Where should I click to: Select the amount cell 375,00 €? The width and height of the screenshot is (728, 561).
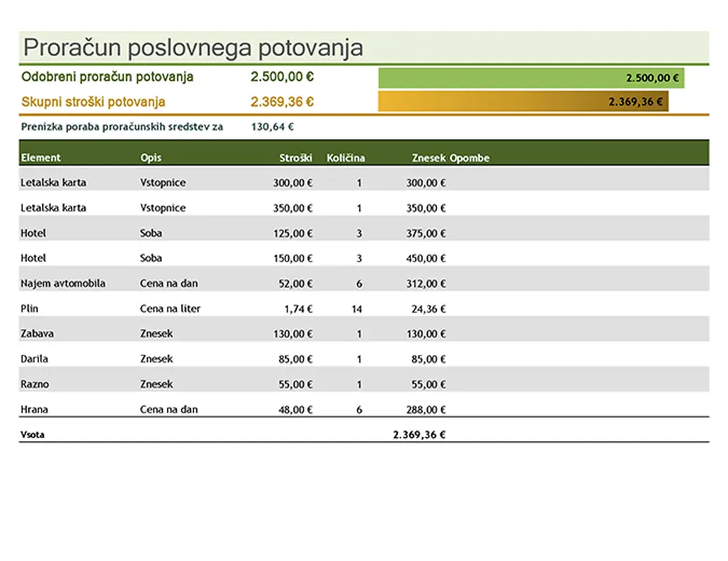coord(426,233)
